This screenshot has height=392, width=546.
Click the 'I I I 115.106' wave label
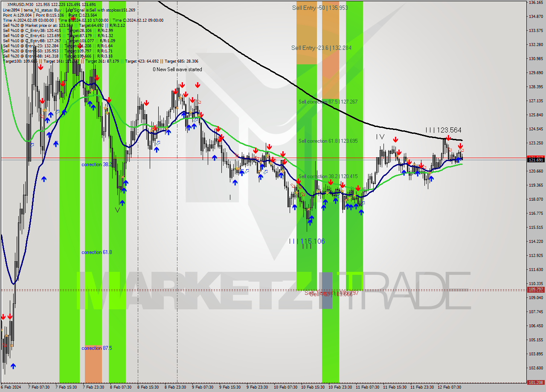click(307, 241)
